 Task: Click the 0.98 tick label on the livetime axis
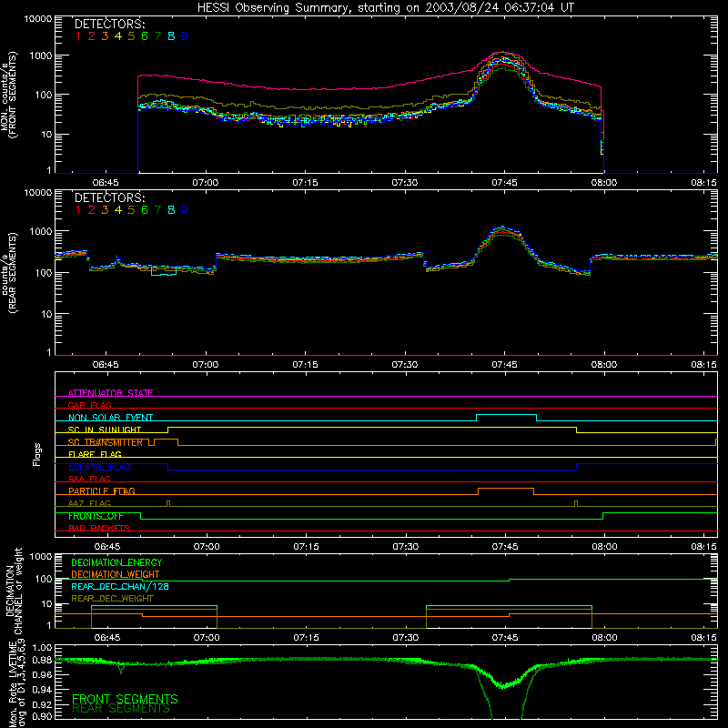point(42,660)
